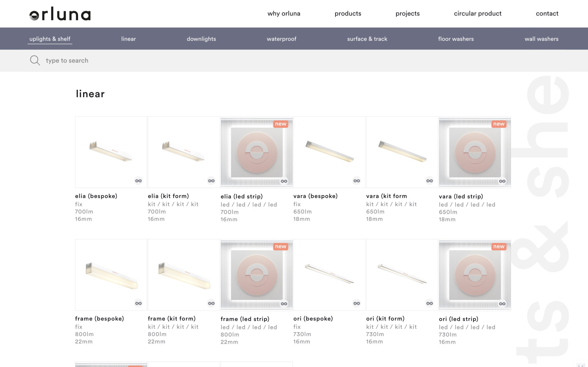Open the frame (bespoke) product thumbnail

click(x=111, y=274)
